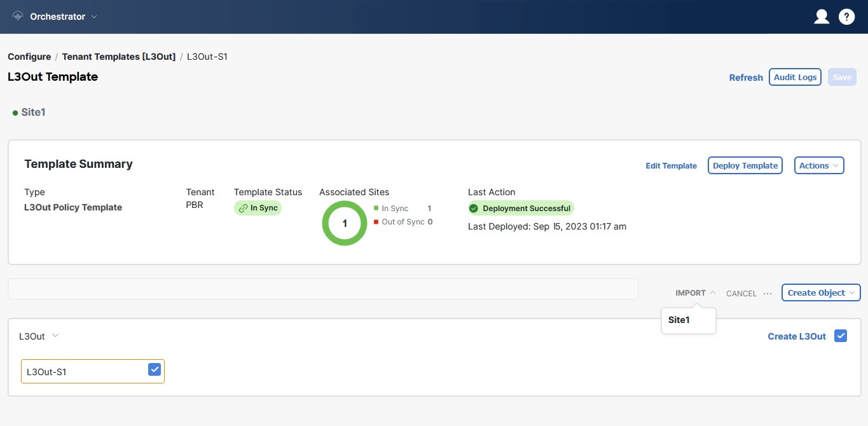Open the three-dot more options menu
Screen dimensions: 868x426
coord(768,294)
